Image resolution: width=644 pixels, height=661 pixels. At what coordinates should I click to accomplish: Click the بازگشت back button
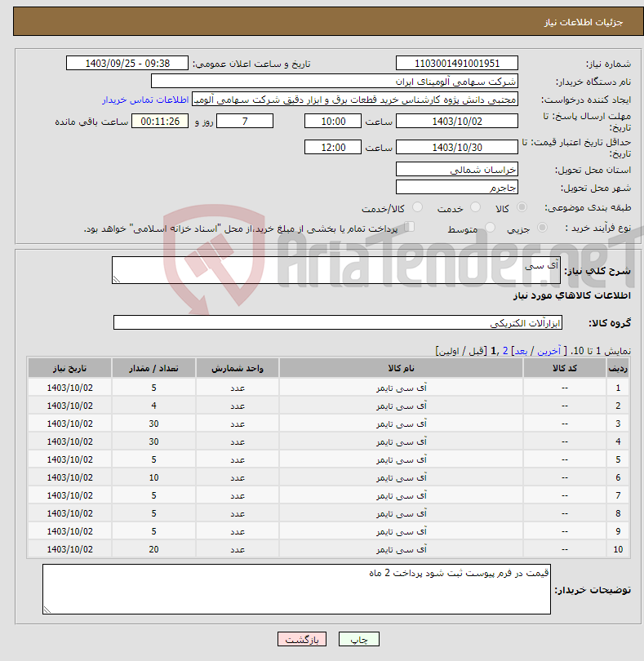point(302,639)
